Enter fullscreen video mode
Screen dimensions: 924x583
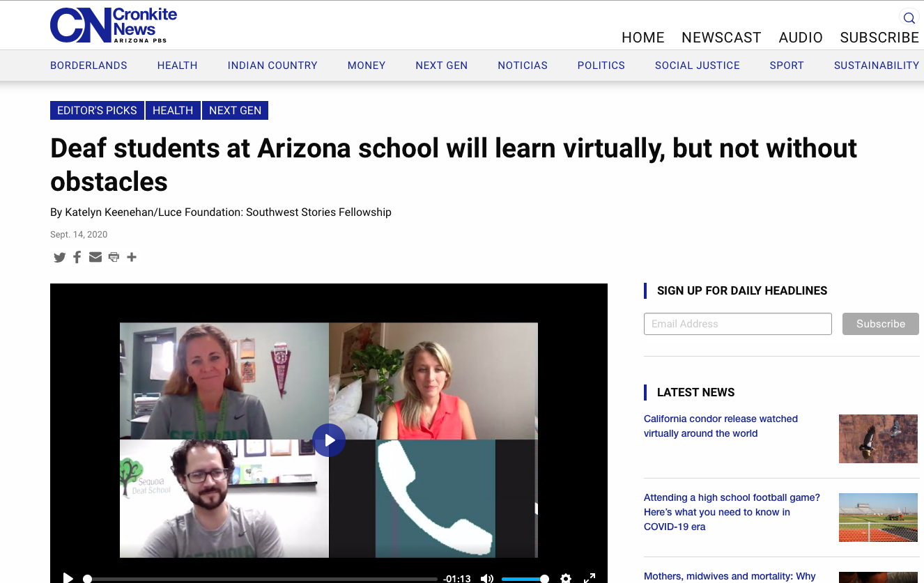tap(589, 578)
